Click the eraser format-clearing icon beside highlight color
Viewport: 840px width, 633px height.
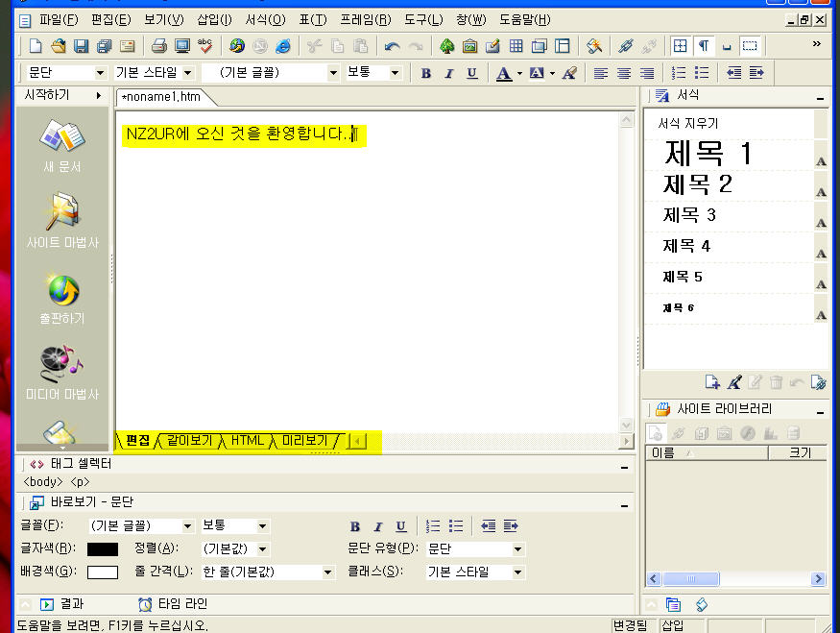(x=569, y=73)
